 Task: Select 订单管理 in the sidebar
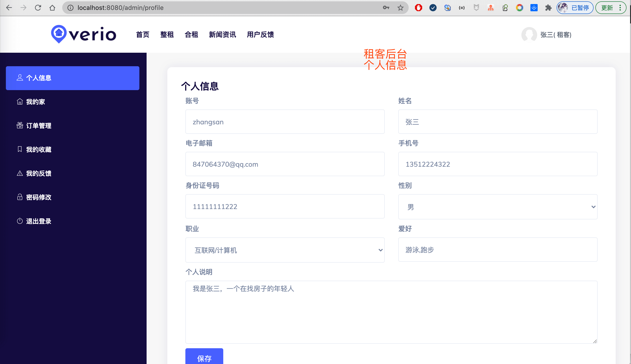[x=39, y=125]
